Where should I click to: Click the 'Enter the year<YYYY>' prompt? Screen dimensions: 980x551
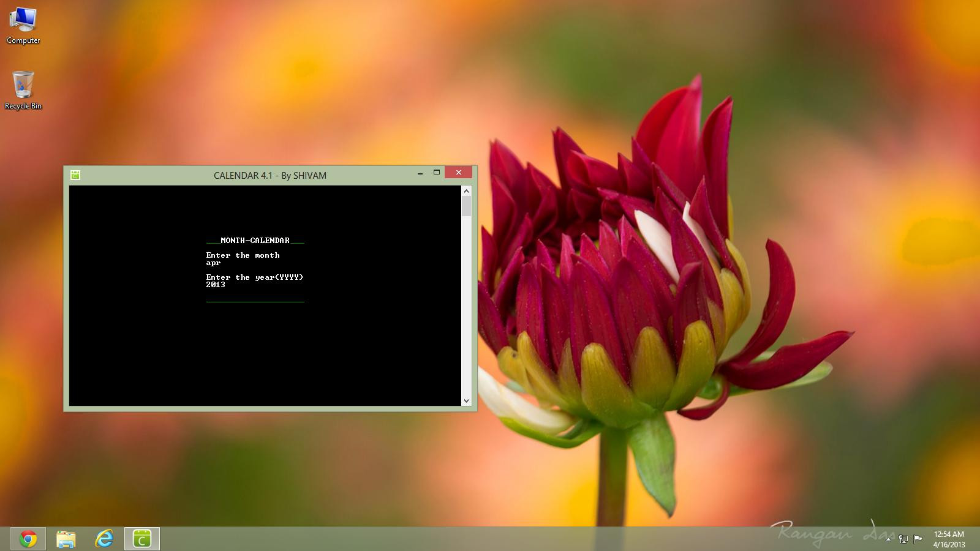(x=255, y=277)
